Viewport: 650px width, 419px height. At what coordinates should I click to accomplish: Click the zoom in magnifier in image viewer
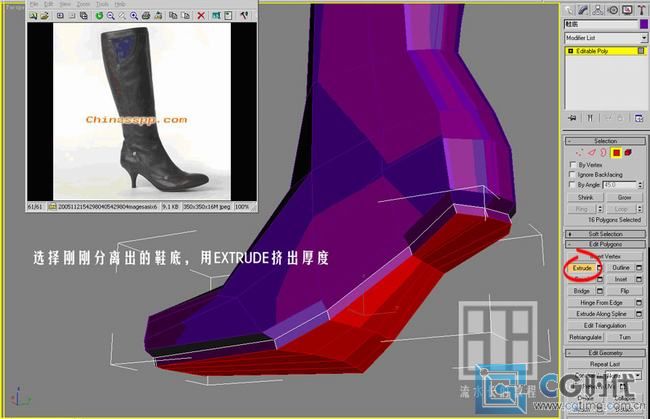point(134,16)
